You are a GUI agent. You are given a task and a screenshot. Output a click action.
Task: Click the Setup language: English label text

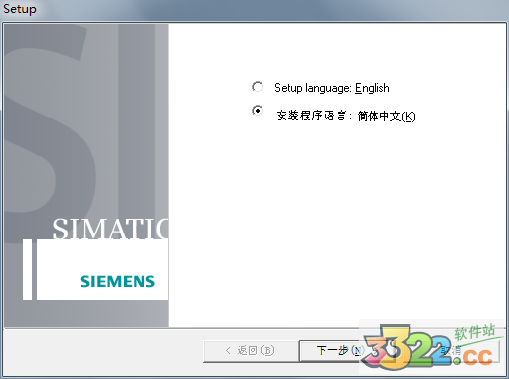tap(332, 88)
